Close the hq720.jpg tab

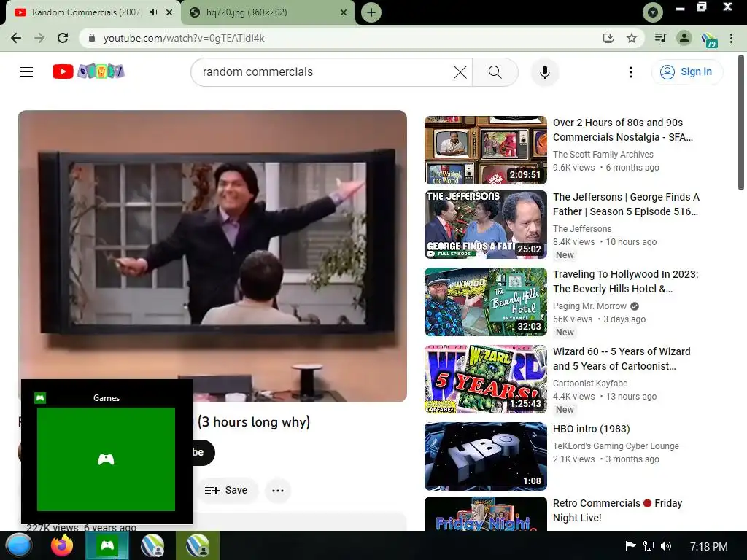pos(344,12)
